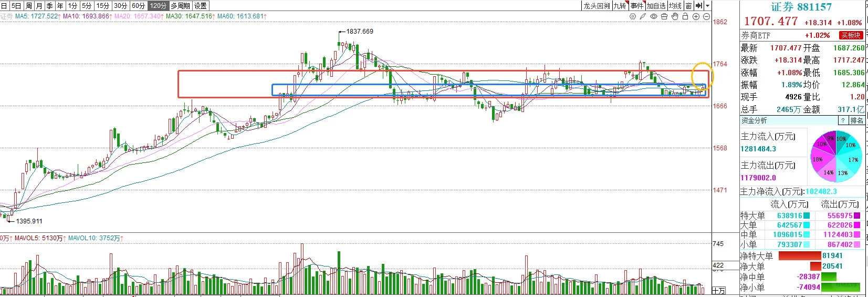Click 窗 window button
Screen dimensions: 868x297
pos(688,6)
